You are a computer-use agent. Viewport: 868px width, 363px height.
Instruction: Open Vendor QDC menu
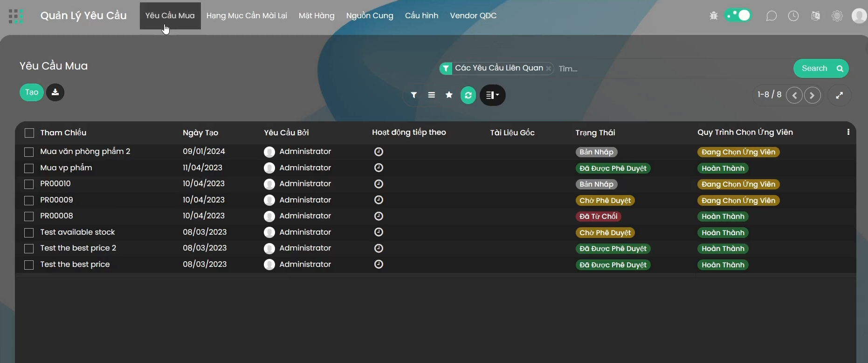click(473, 16)
